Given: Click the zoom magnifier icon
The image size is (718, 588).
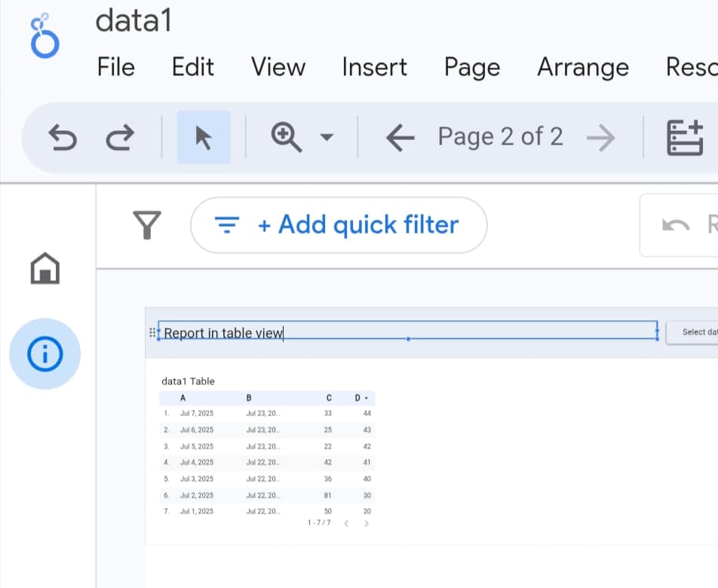Looking at the screenshot, I should (286, 137).
